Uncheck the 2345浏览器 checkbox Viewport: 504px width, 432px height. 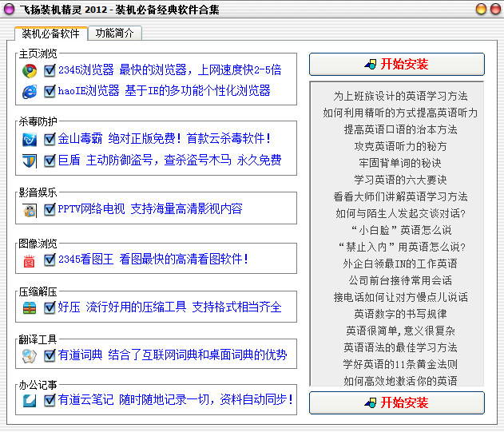pyautogui.click(x=50, y=71)
